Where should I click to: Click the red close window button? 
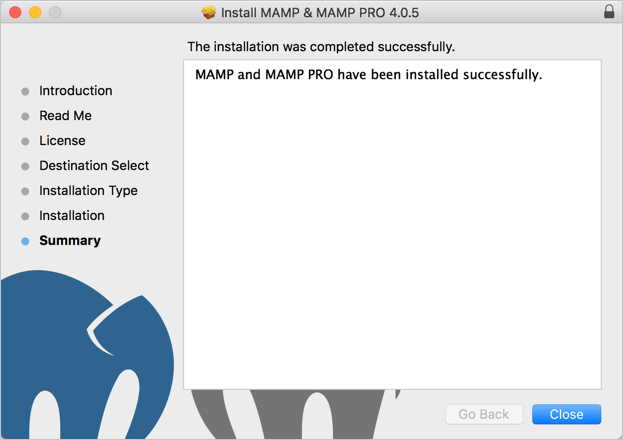(x=15, y=12)
